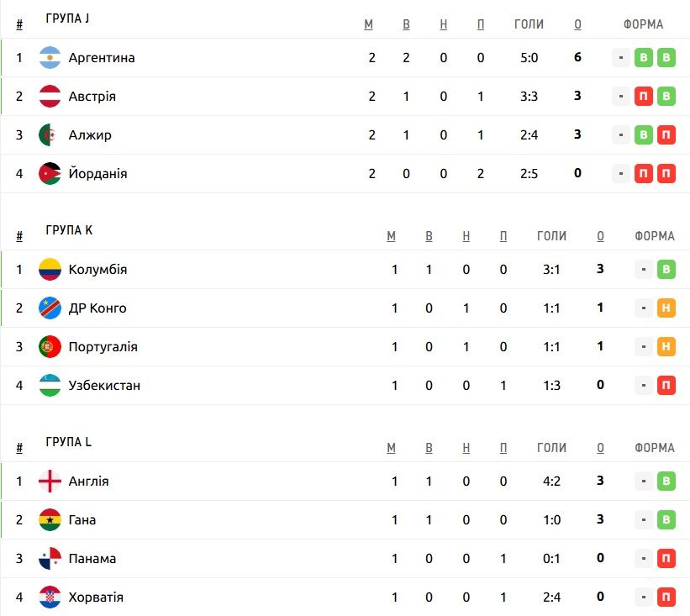Click the О points header in Group J

[577, 24]
